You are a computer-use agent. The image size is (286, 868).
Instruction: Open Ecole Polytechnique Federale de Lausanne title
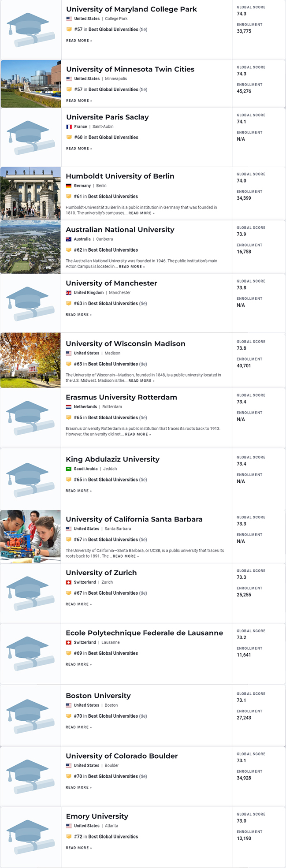(144, 633)
